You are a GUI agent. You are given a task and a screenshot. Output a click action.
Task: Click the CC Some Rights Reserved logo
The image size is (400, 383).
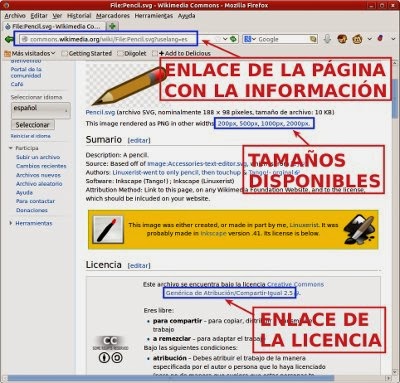click(x=110, y=343)
